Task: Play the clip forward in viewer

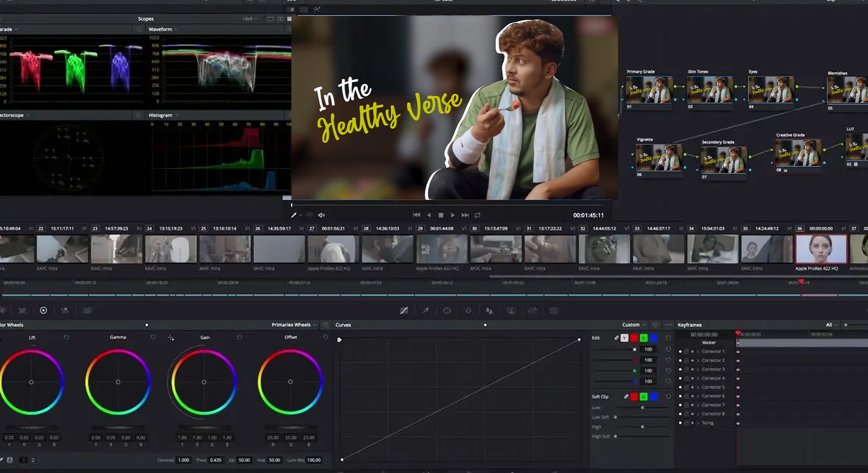Action: [453, 215]
